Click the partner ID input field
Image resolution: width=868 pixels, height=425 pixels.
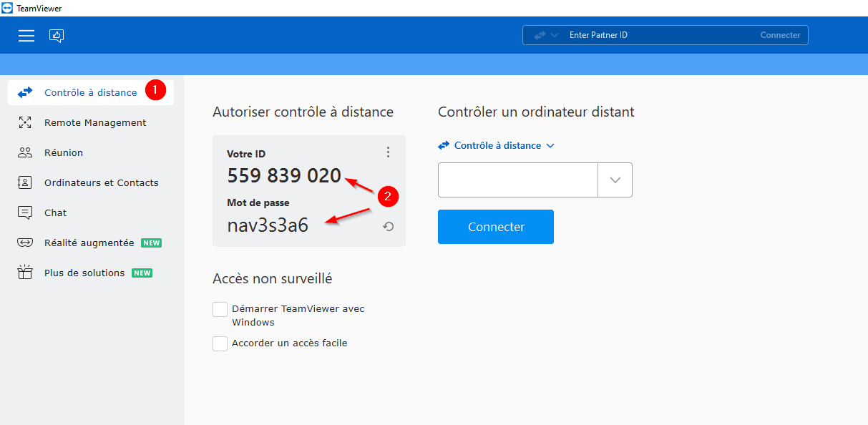tap(518, 180)
